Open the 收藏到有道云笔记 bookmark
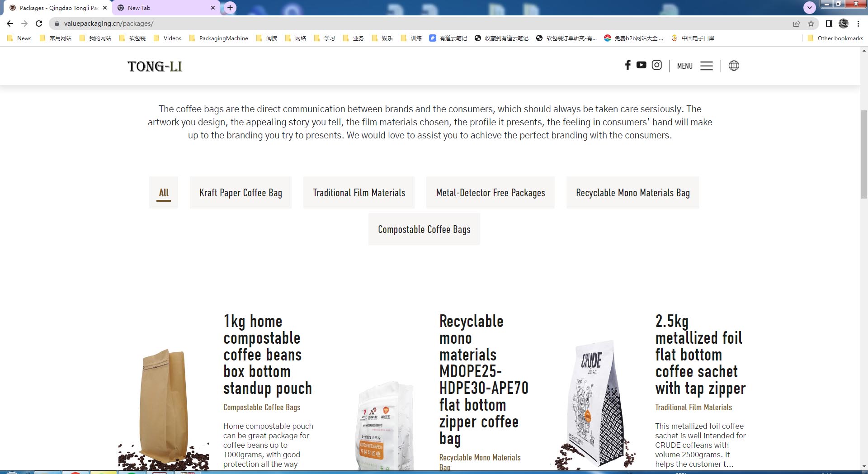Viewport: 868px width, 474px height. (x=501, y=38)
